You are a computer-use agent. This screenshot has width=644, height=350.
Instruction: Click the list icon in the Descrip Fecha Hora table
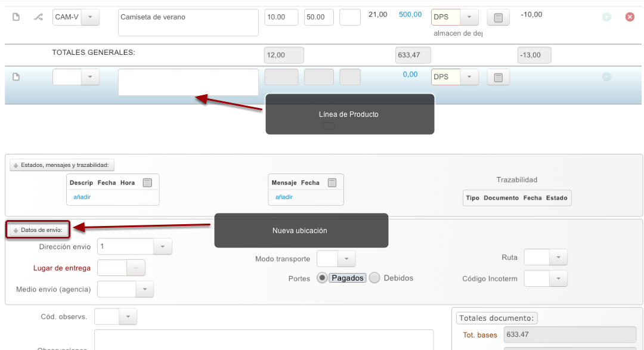click(x=147, y=183)
